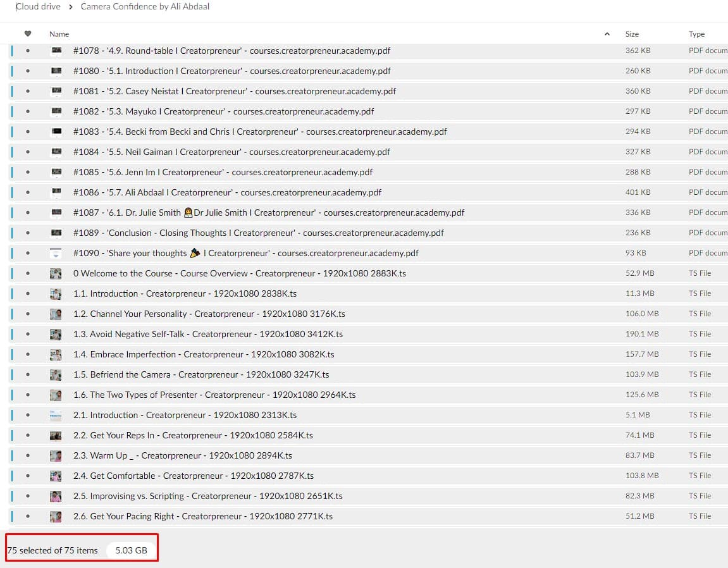
Task: Click video icon of 2.1. Introduction file
Action: pos(56,415)
